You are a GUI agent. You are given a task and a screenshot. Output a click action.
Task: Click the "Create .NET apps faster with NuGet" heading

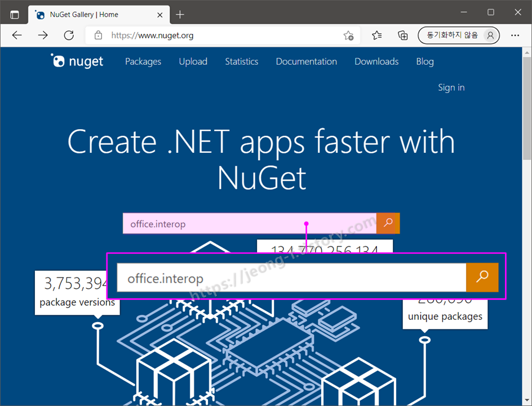tap(261, 160)
